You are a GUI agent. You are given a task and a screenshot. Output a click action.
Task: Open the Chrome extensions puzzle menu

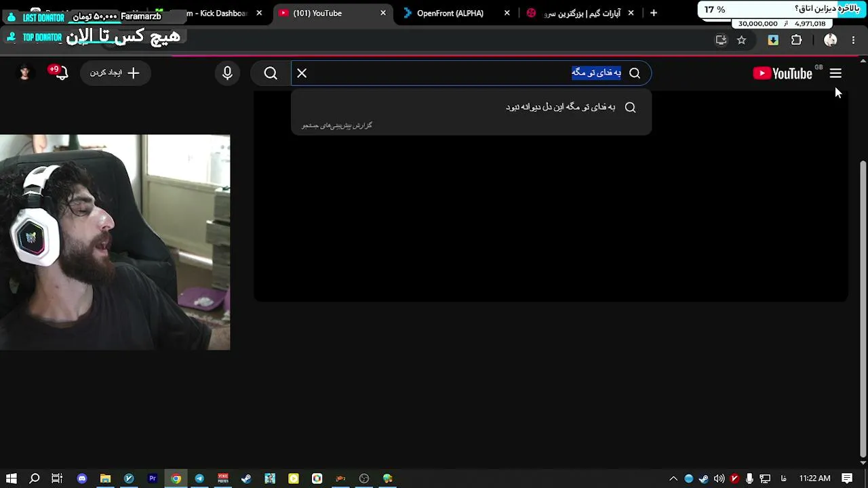(x=797, y=40)
